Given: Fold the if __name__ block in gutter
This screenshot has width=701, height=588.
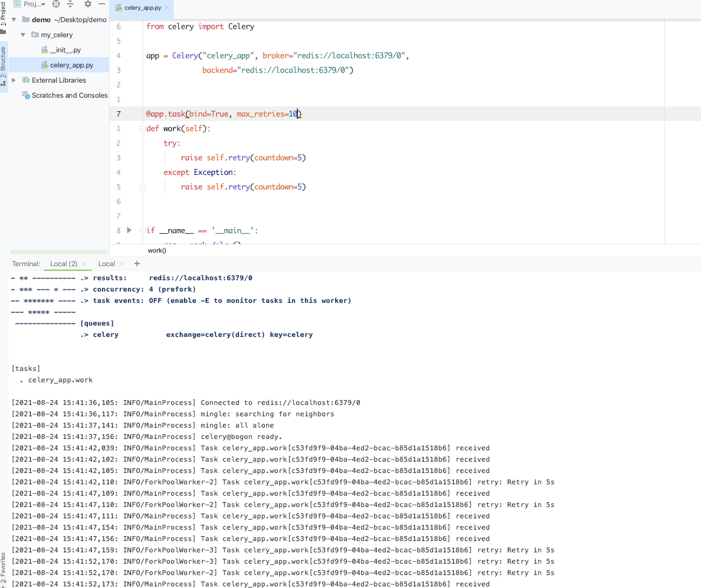Looking at the screenshot, I should (142, 231).
